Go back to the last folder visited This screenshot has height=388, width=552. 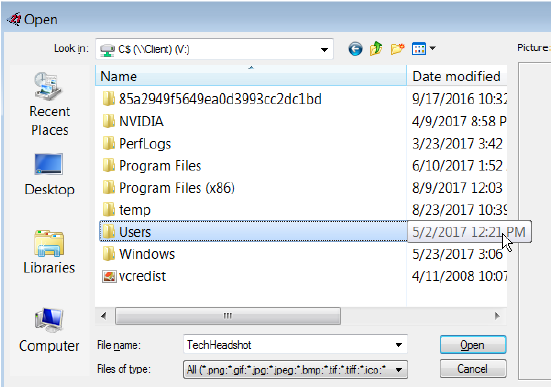(355, 49)
